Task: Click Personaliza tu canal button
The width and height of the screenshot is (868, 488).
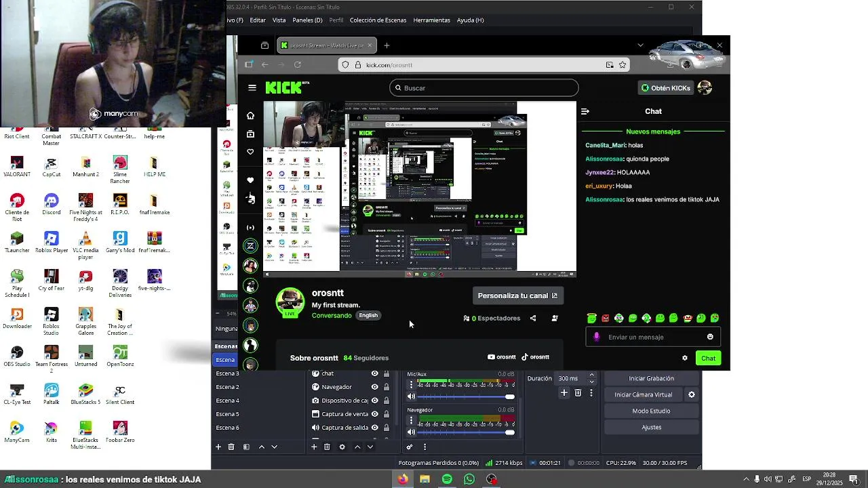Action: click(517, 296)
